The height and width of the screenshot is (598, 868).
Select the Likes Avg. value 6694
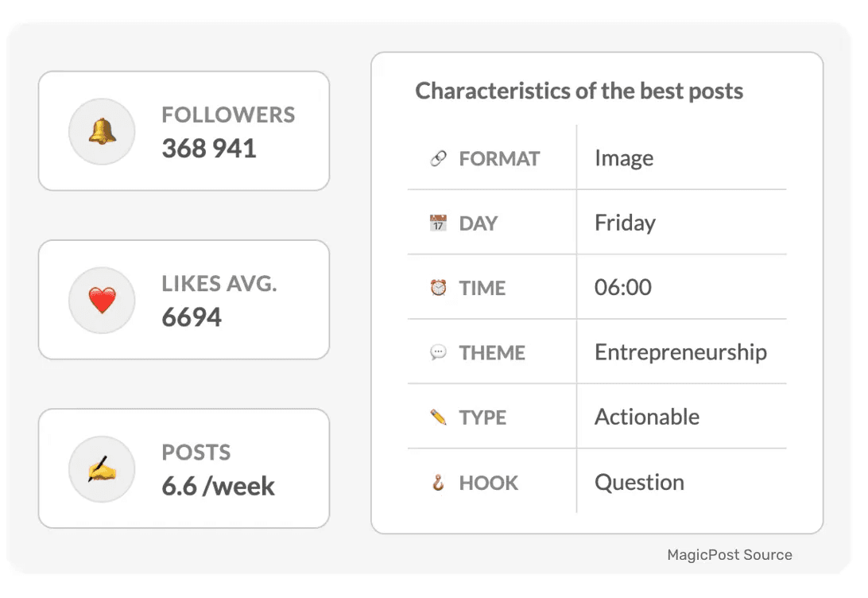coord(192,317)
